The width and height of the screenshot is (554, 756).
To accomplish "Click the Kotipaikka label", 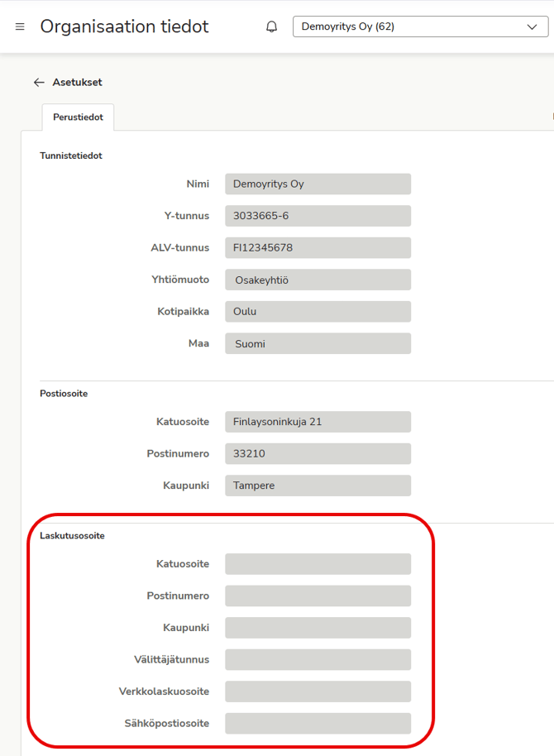I will click(184, 312).
